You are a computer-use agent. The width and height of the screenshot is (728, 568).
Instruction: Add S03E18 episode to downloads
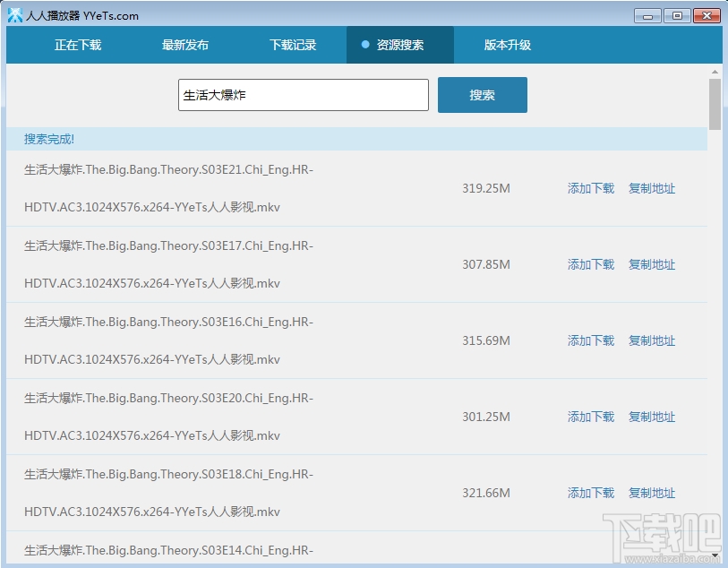[591, 494]
